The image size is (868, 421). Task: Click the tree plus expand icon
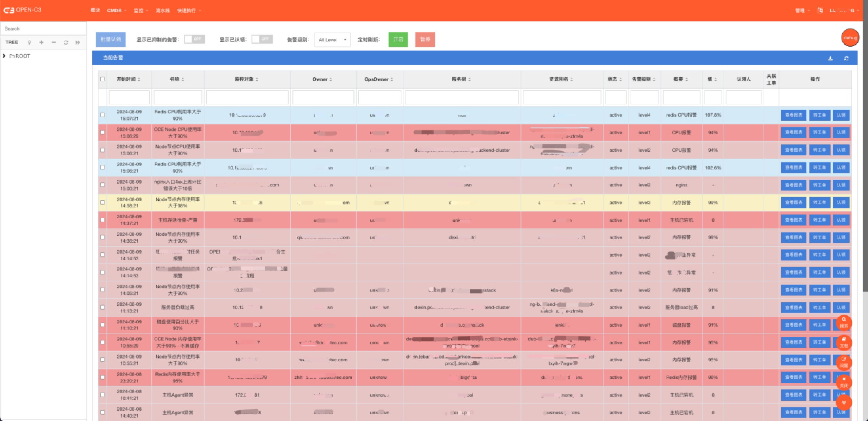click(41, 42)
